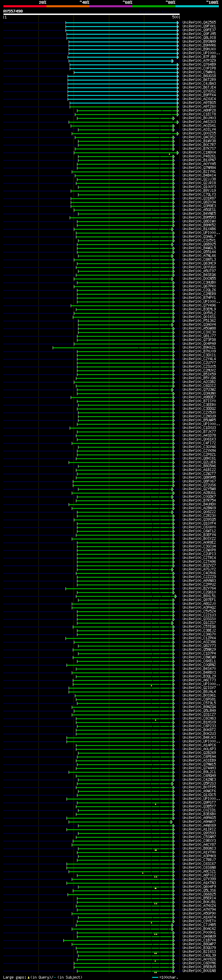Screen dimensions: 222x980
Task: Open hit UniRef100_Q9FE37
Action: pos(199,30)
